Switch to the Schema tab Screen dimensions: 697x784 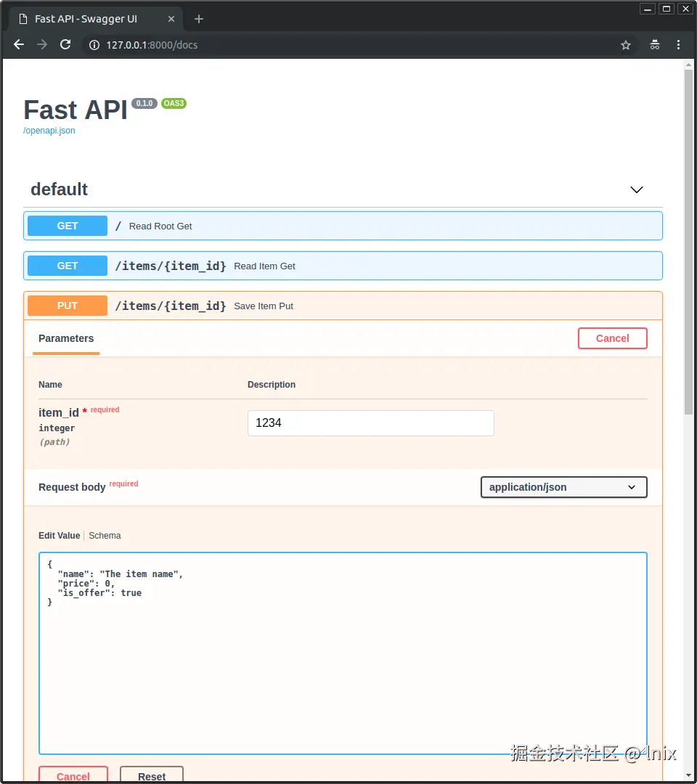pos(105,535)
